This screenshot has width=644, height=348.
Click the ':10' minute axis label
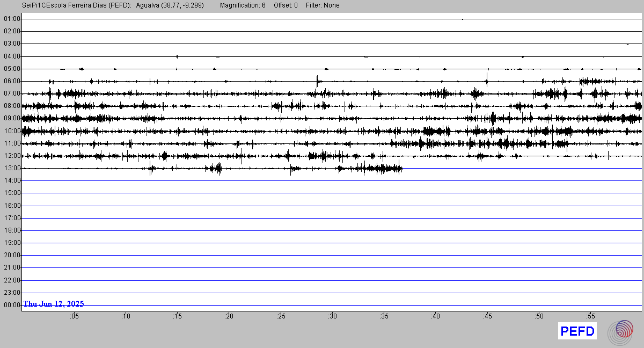[x=126, y=316]
